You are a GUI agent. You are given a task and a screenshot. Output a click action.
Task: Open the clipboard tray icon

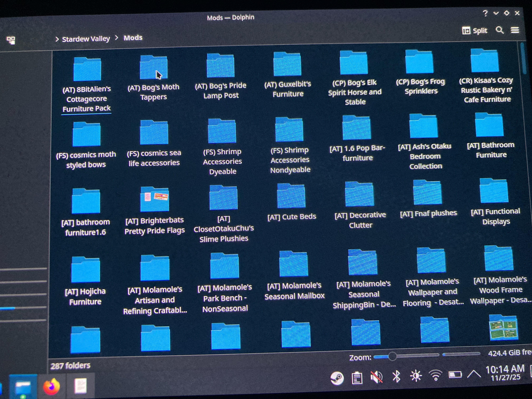tap(357, 377)
